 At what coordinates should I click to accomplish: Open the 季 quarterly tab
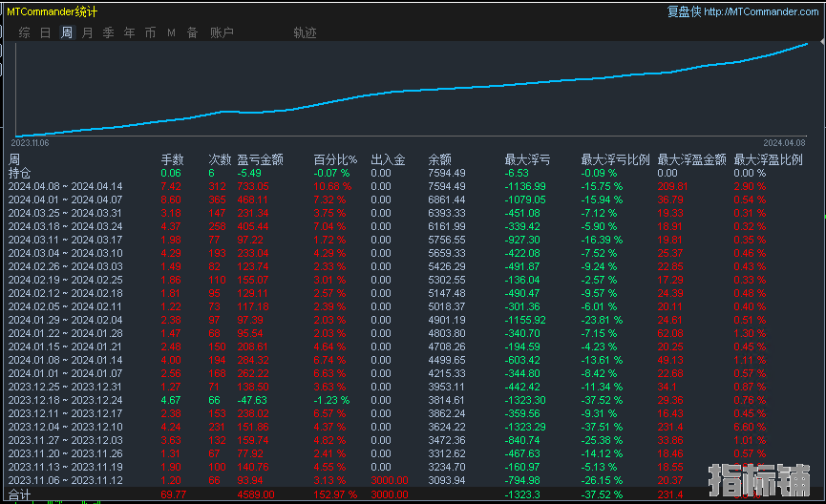[x=108, y=32]
